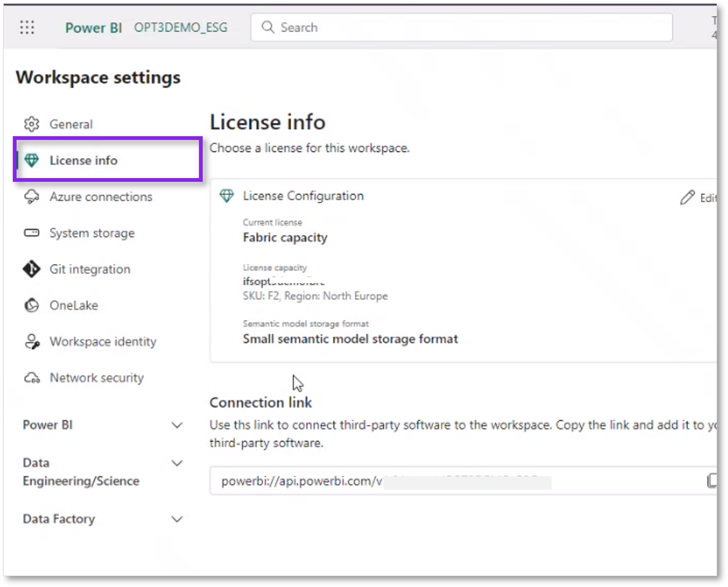Click the OneLake icon

(32, 305)
